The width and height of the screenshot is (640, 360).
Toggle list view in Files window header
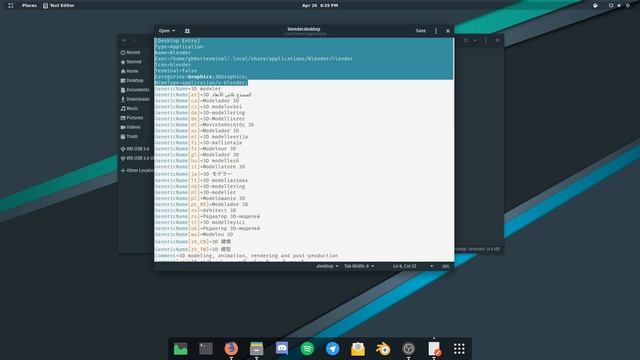click(466, 40)
